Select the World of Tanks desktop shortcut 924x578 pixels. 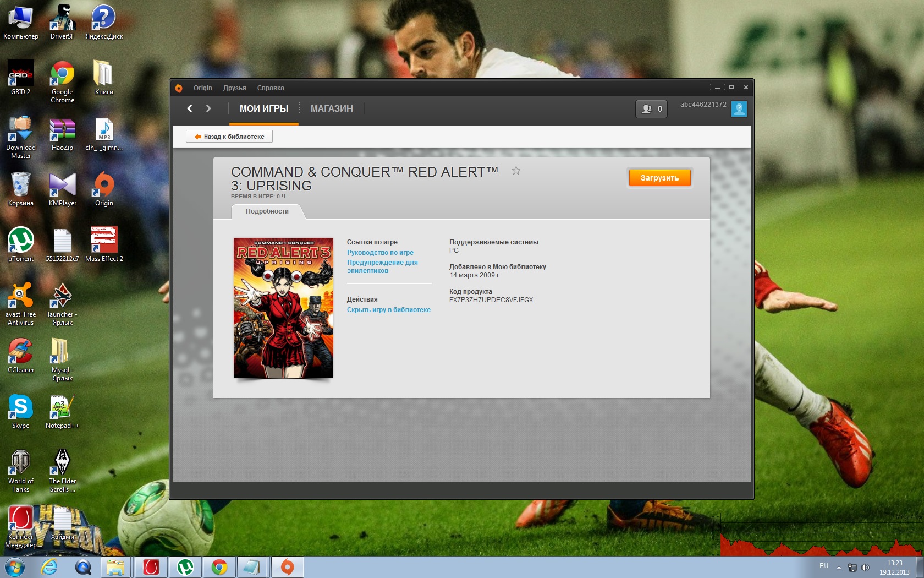point(21,471)
